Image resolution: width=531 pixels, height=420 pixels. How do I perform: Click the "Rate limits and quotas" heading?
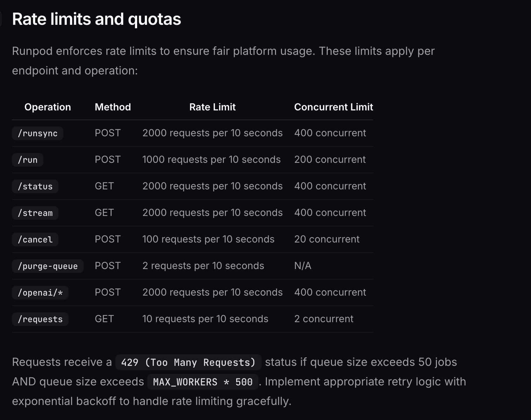coord(97,19)
